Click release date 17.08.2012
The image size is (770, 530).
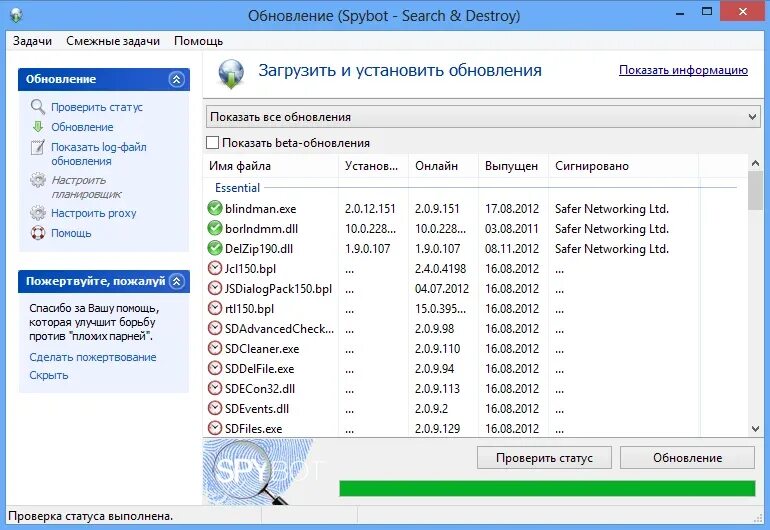tap(512, 209)
